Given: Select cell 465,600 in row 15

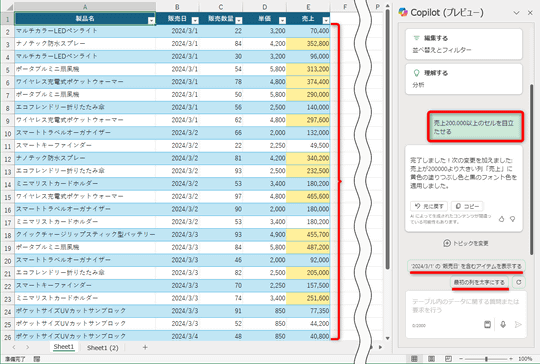Looking at the screenshot, I should [308, 196].
